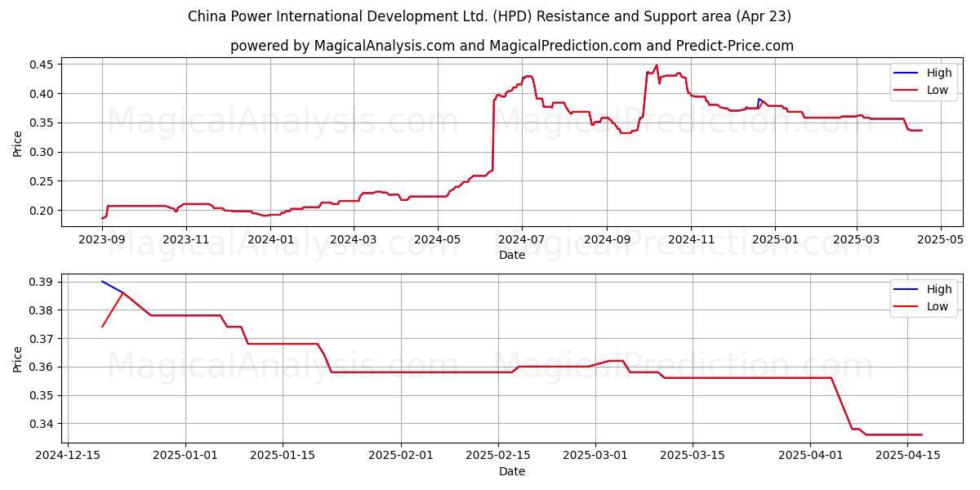Click the '2025-01' x-axis label in top chart
The image size is (980, 490).
click(775, 239)
